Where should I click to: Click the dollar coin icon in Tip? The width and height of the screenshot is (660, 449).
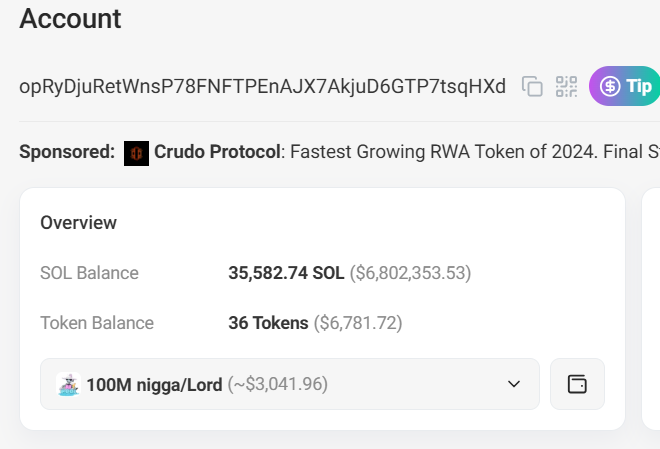(x=609, y=86)
